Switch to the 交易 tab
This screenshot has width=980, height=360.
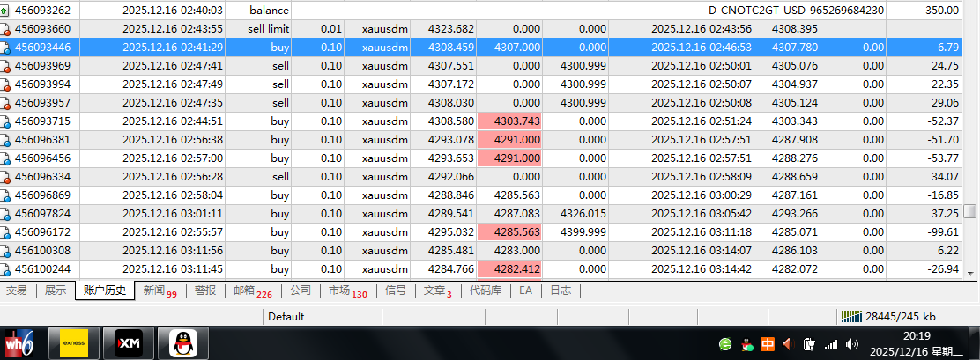tap(16, 290)
